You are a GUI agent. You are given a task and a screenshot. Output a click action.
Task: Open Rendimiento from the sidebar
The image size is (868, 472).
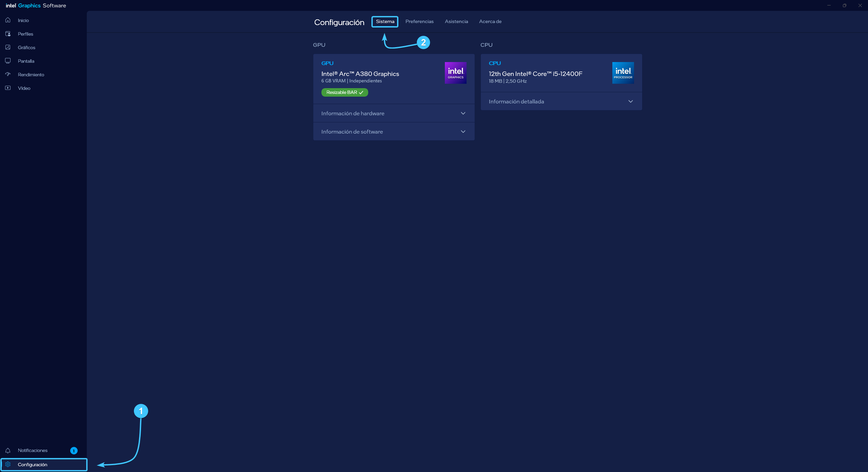[x=31, y=75]
